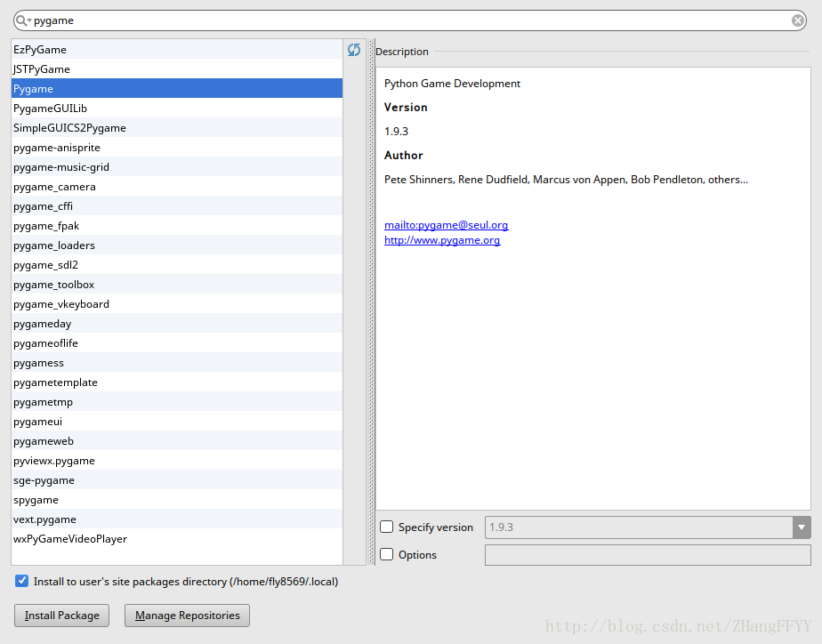Click in the pygame search field

tap(409, 20)
